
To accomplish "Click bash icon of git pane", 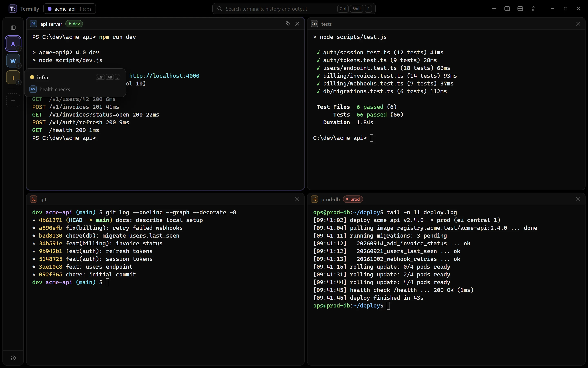I will (x=33, y=199).
